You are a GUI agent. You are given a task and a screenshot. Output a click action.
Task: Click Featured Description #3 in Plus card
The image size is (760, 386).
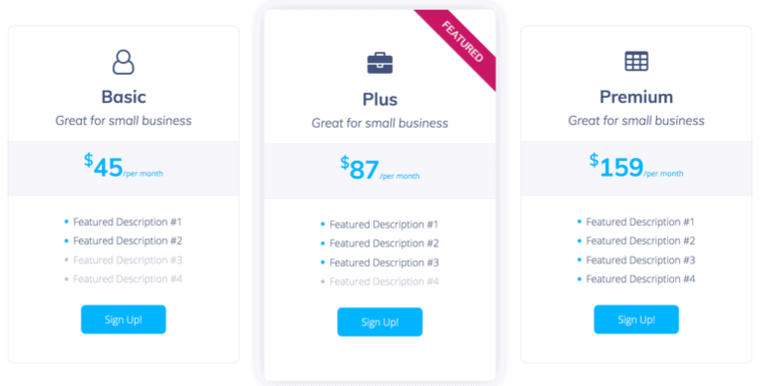pos(384,262)
